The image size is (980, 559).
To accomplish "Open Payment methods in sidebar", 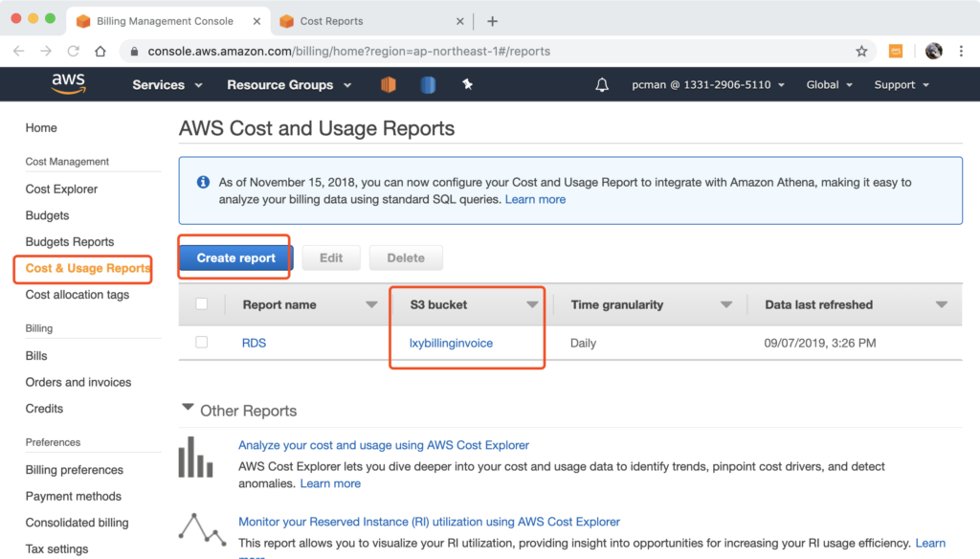I will pyautogui.click(x=73, y=496).
